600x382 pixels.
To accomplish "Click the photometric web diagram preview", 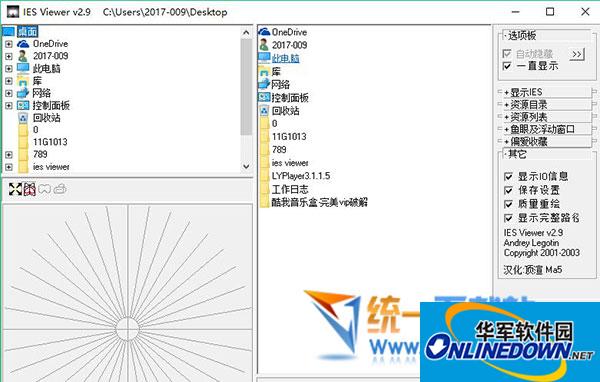I will (127, 293).
